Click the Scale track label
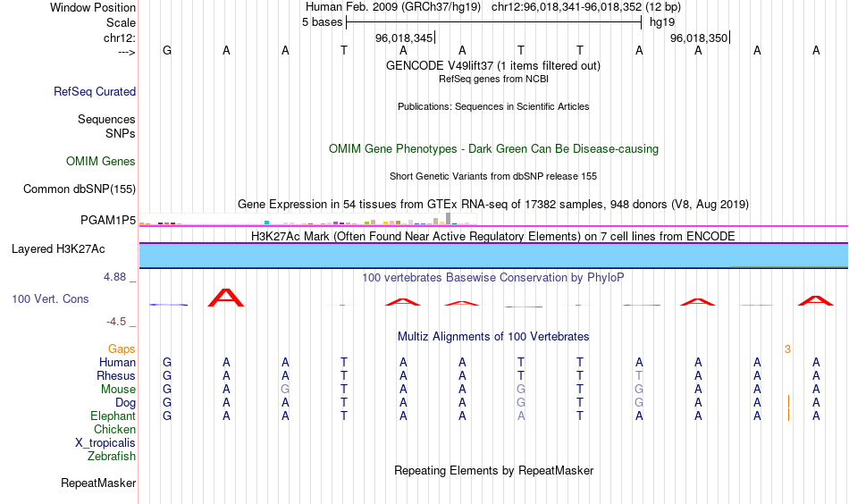The height and width of the screenshot is (504, 849). coord(121,22)
